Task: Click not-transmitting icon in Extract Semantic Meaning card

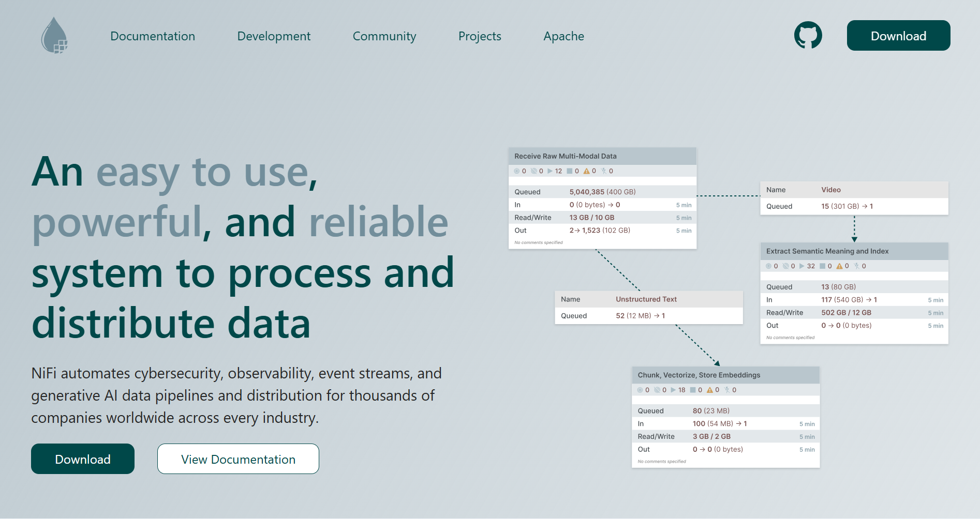Action: tap(785, 266)
